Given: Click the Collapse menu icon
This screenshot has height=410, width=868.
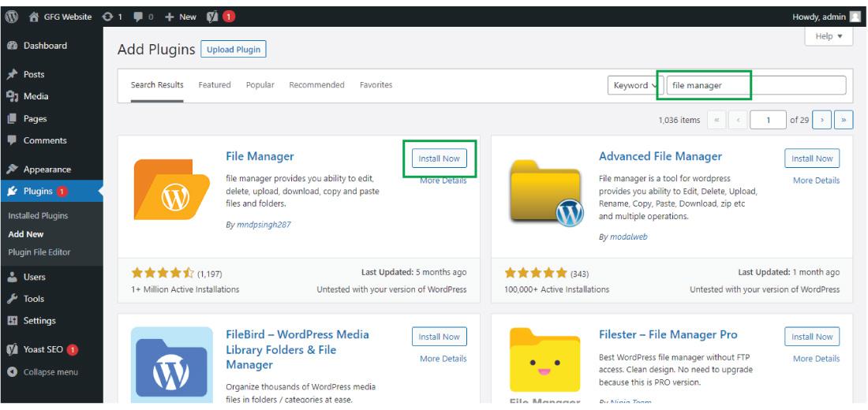Looking at the screenshot, I should click(x=12, y=372).
